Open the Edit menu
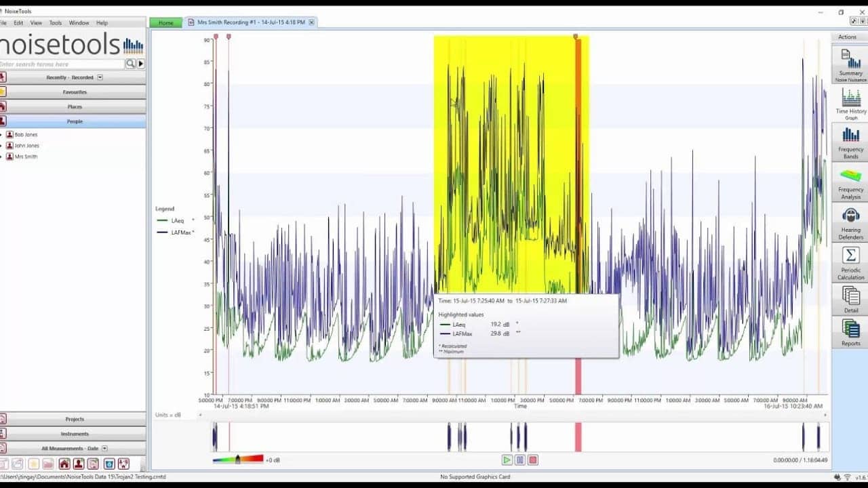 18,22
